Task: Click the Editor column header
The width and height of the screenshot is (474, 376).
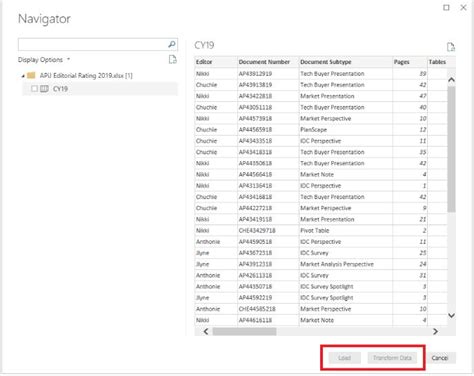Action: coord(216,62)
